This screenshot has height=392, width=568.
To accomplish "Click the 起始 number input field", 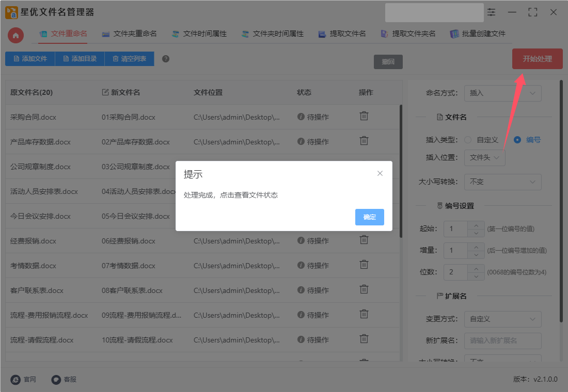I will click(456, 229).
